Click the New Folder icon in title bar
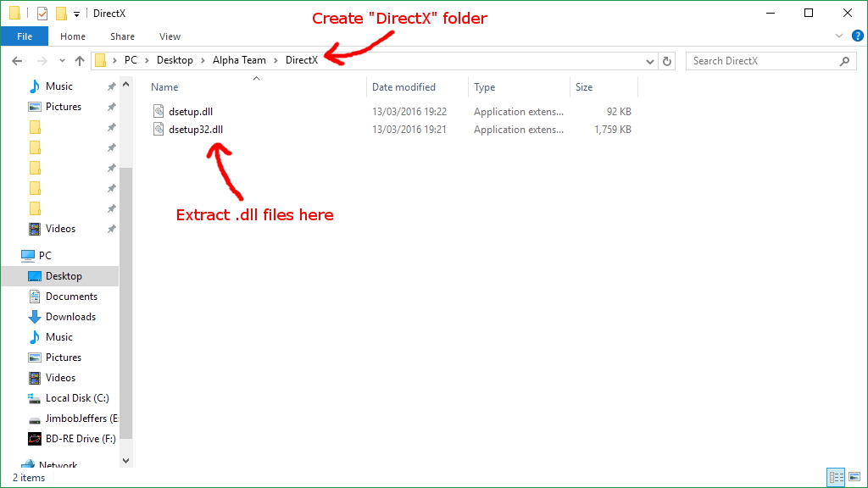868x488 pixels. click(x=61, y=14)
